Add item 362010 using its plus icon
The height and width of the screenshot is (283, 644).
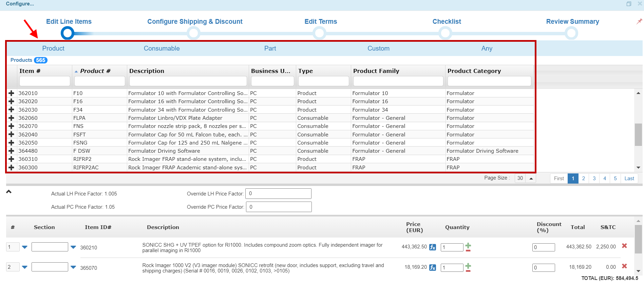pos(11,93)
